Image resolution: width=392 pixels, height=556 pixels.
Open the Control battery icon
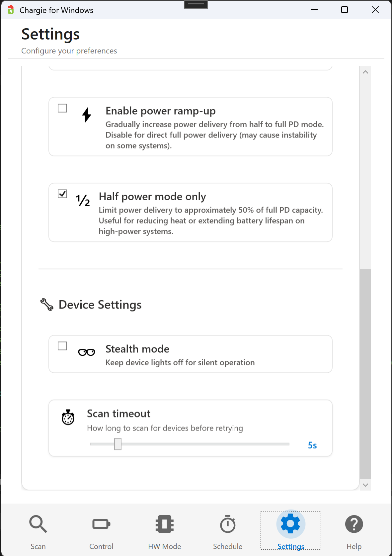[101, 524]
